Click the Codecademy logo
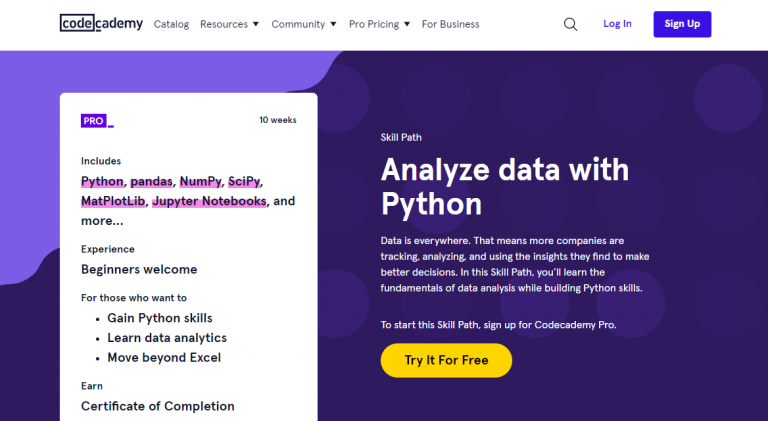This screenshot has height=421, width=768. [x=101, y=24]
